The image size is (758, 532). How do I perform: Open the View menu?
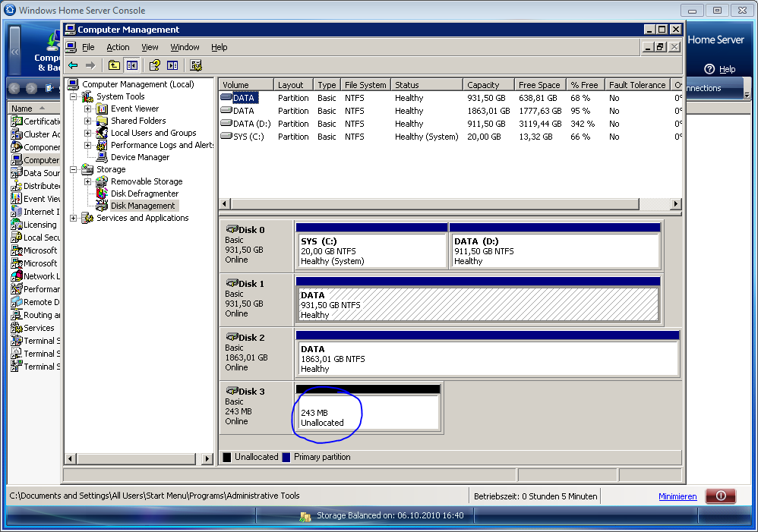(150, 47)
